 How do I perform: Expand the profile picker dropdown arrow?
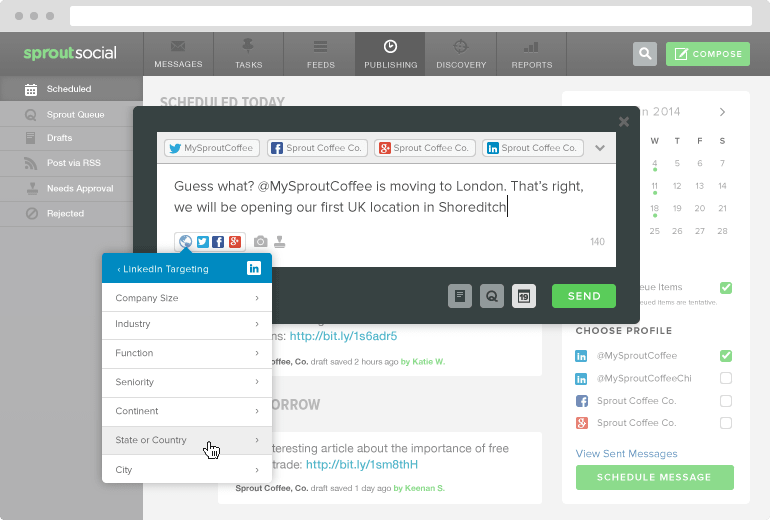(x=600, y=148)
